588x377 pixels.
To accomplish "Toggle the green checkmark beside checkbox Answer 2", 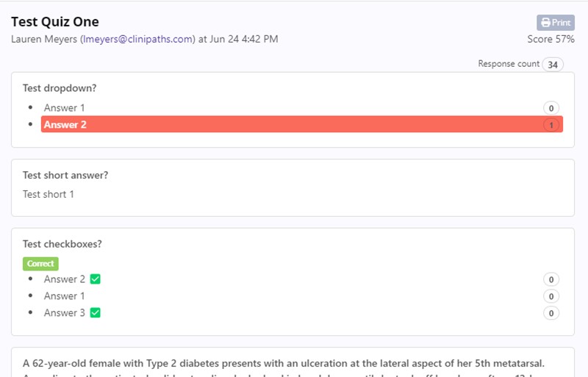I will (x=96, y=279).
